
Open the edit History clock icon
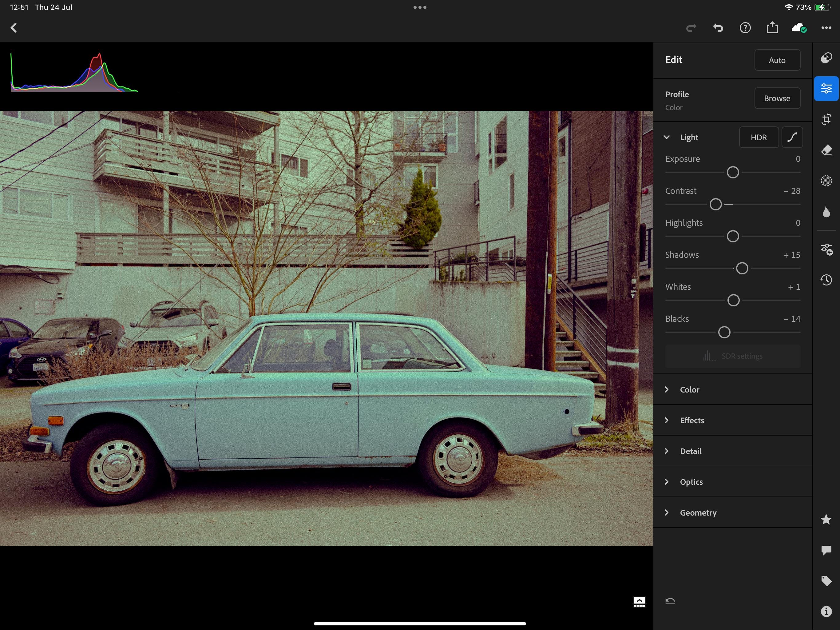(x=826, y=280)
